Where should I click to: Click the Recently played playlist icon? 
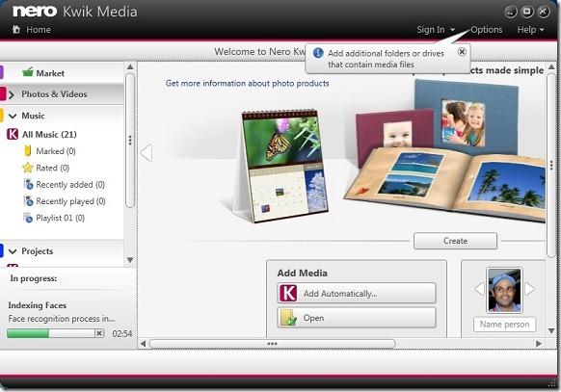coord(28,201)
